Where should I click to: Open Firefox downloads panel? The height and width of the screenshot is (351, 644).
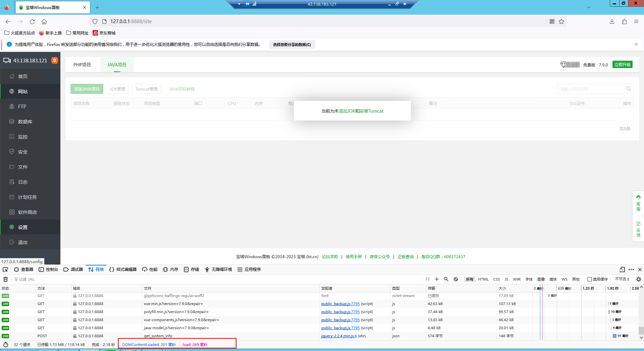point(612,21)
